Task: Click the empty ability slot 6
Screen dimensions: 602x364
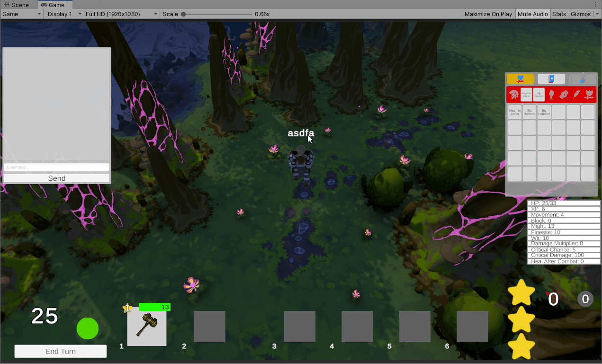Action: pyautogui.click(x=473, y=327)
